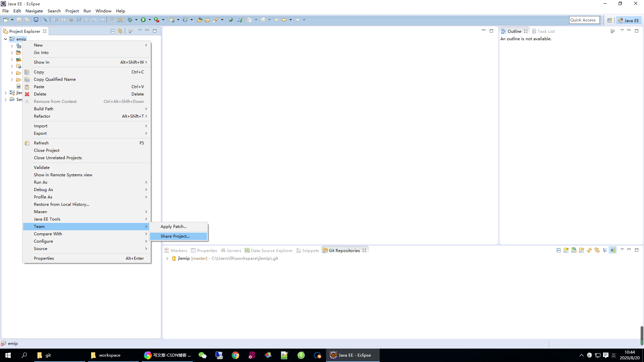
Task: Click the Java EE perspective button
Action: (629, 20)
